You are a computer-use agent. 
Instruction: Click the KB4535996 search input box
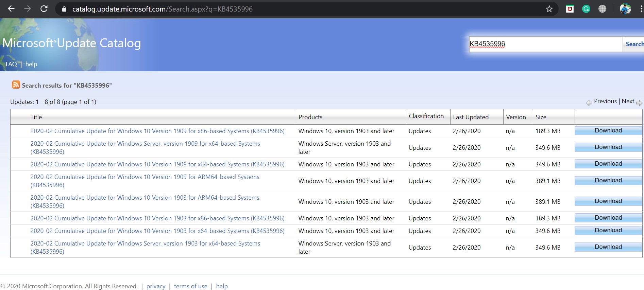tap(545, 44)
